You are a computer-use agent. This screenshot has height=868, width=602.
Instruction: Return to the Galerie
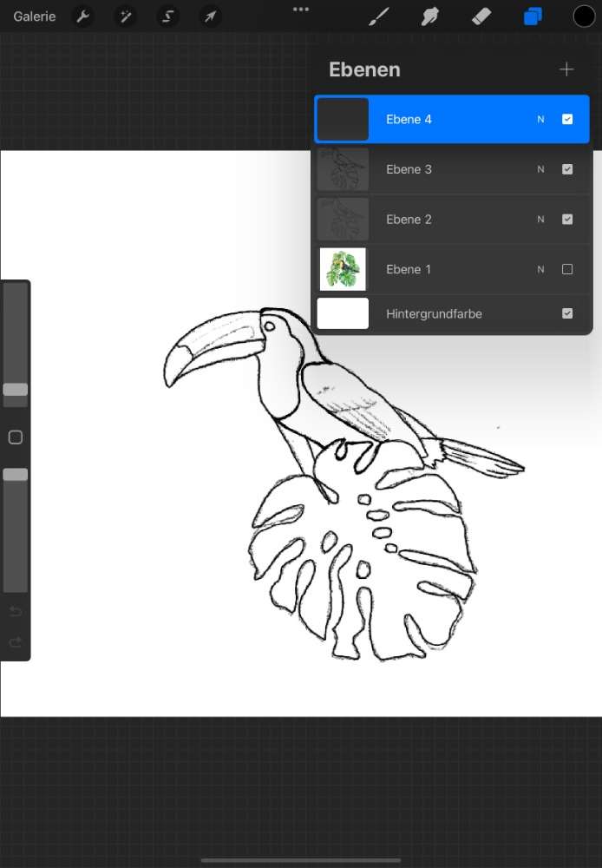(x=35, y=16)
